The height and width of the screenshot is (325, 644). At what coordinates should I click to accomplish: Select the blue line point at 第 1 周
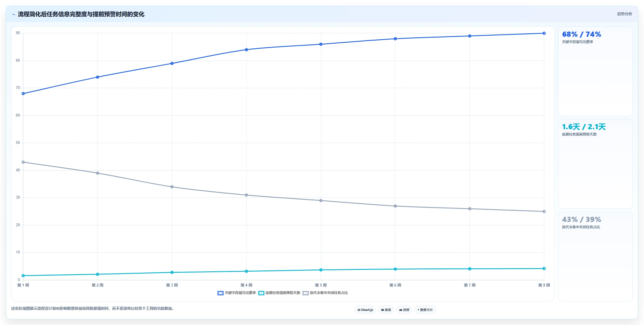[23, 94]
